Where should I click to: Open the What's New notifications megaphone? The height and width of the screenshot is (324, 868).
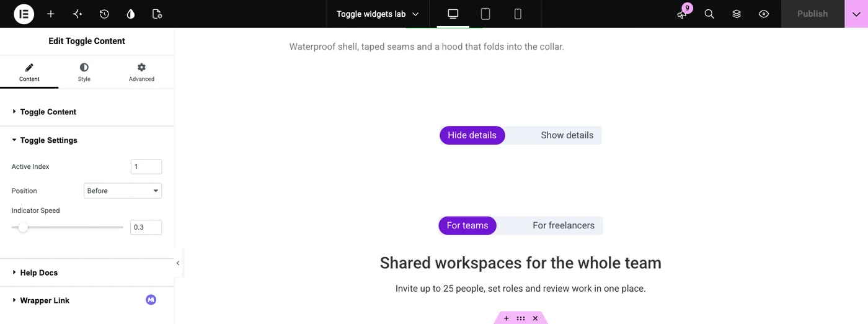(683, 14)
